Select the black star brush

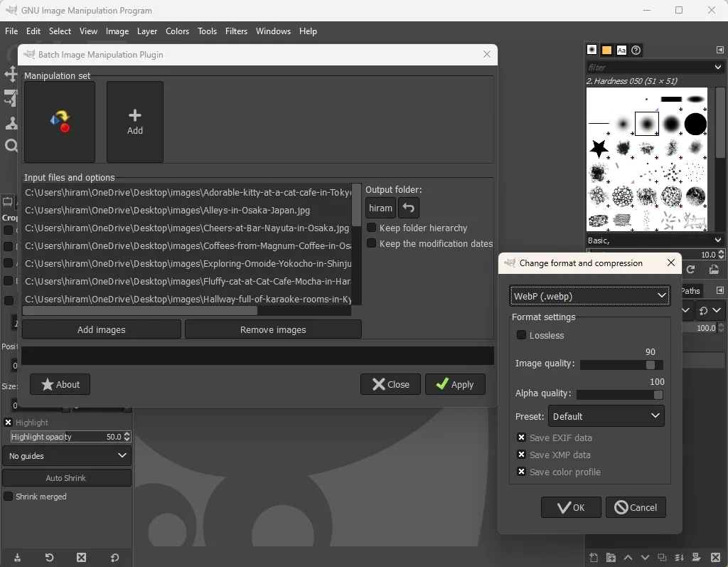599,148
